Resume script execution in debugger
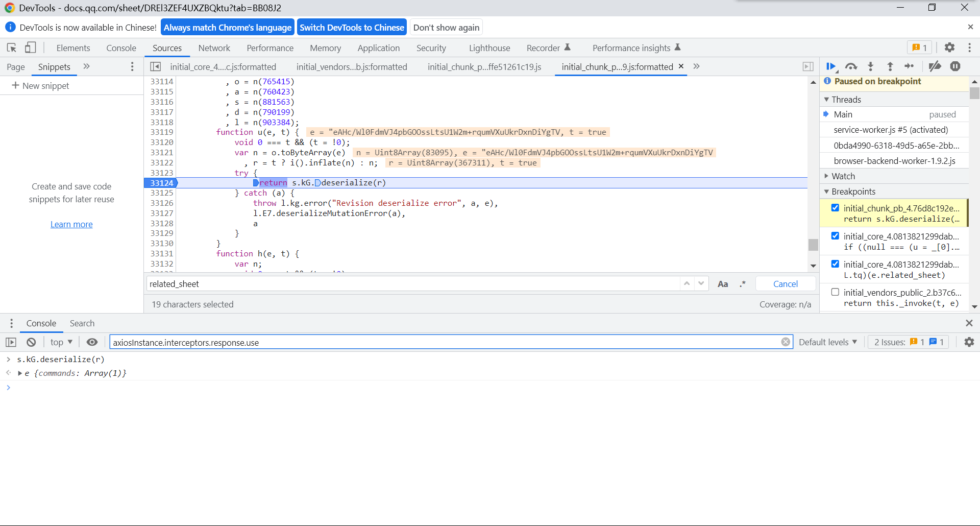 830,66
